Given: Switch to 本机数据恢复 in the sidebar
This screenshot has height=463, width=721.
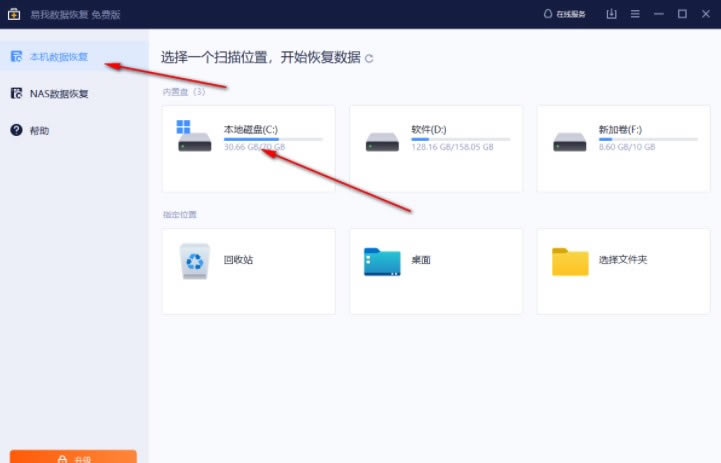Looking at the screenshot, I should (59, 57).
